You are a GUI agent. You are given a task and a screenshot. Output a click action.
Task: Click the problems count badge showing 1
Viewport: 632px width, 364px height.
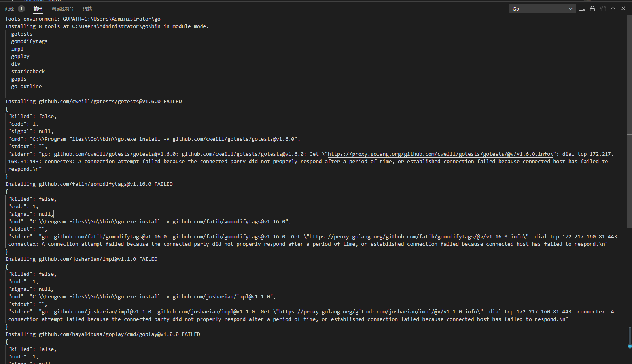[x=21, y=9]
